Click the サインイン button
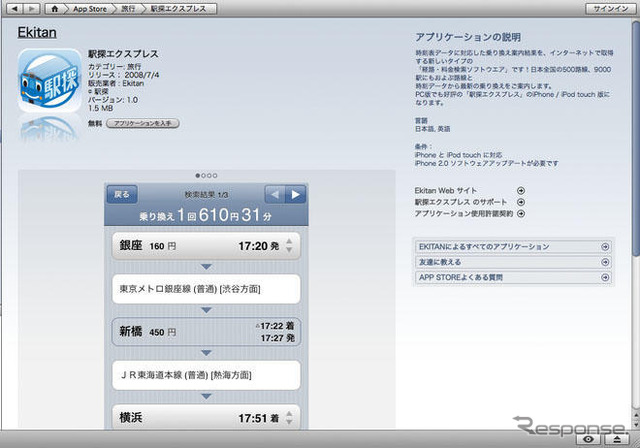 coord(611,9)
